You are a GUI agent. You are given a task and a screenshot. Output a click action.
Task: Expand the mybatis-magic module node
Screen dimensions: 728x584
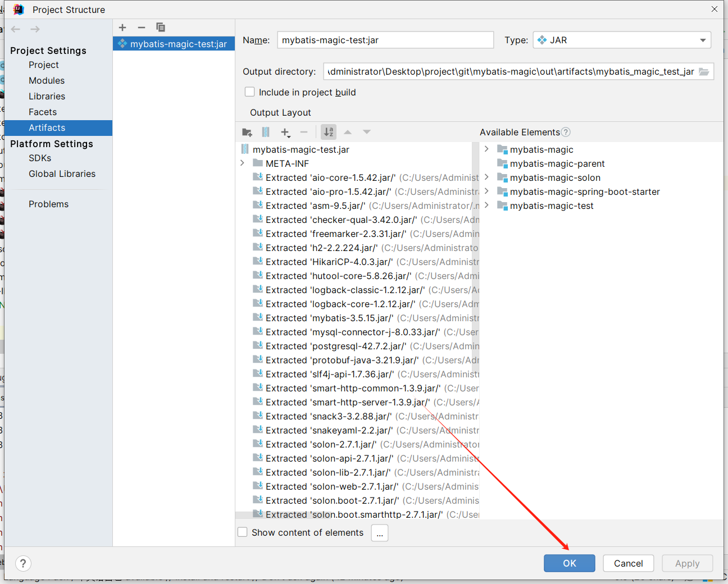click(486, 149)
